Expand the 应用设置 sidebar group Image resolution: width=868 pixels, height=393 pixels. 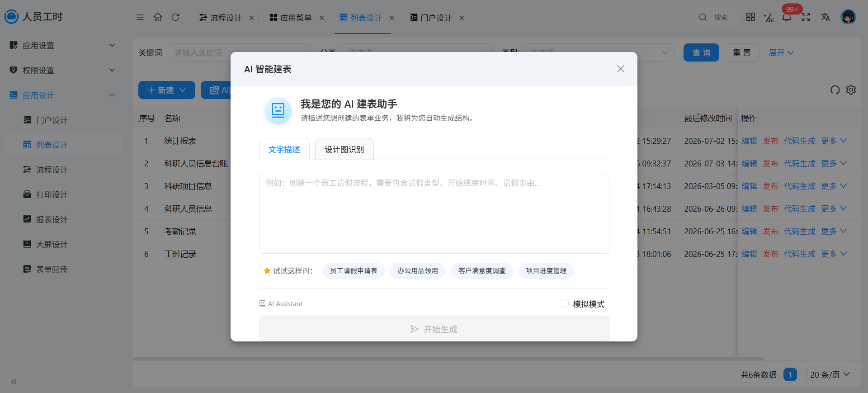pyautogui.click(x=62, y=45)
